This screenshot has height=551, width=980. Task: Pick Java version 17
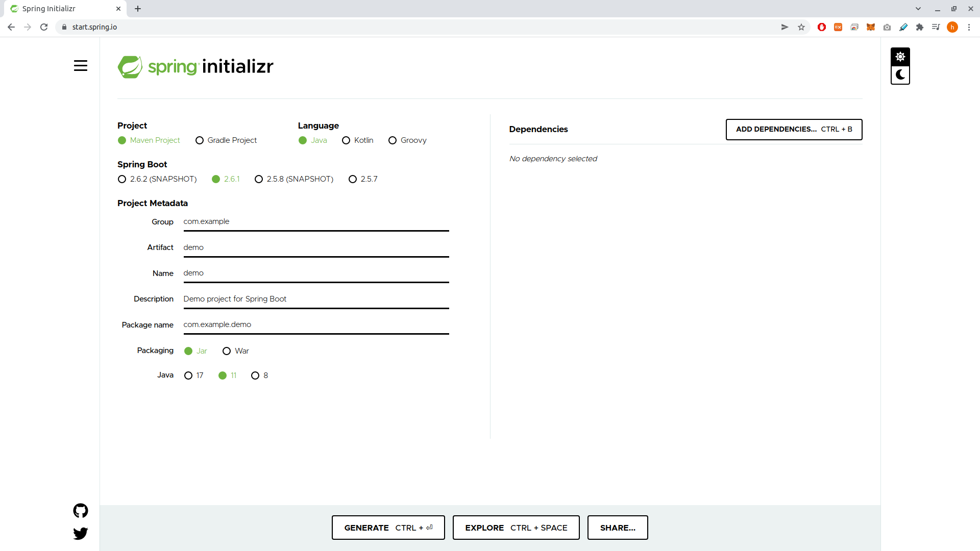click(188, 375)
